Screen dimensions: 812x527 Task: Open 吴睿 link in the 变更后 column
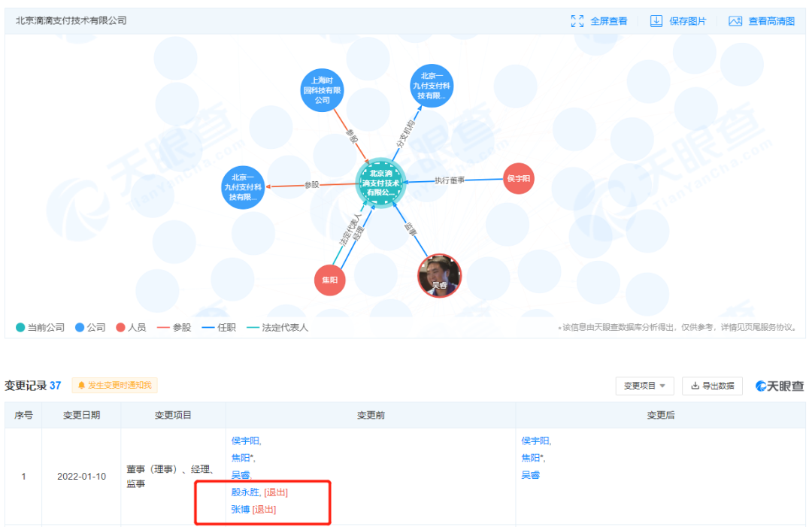531,474
